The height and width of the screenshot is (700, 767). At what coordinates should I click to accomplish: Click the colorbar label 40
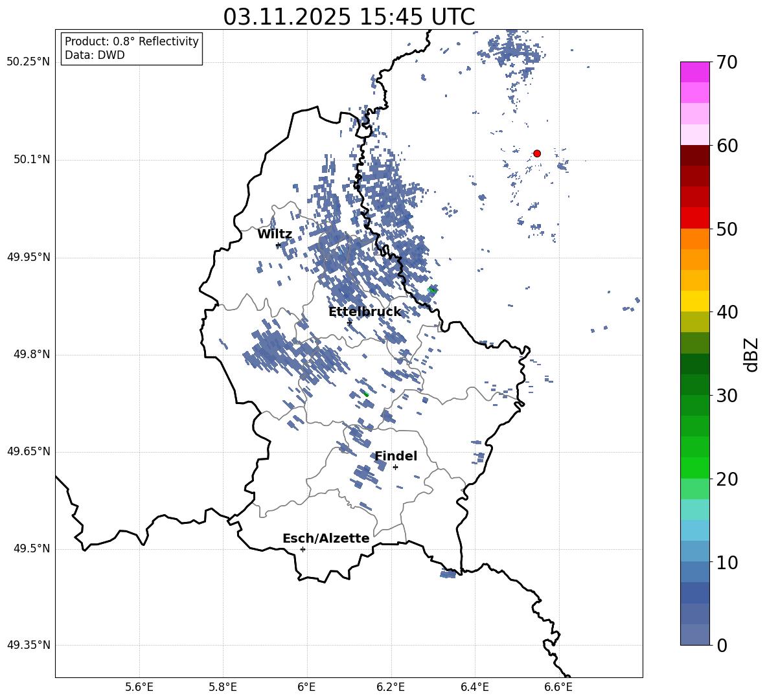click(727, 312)
